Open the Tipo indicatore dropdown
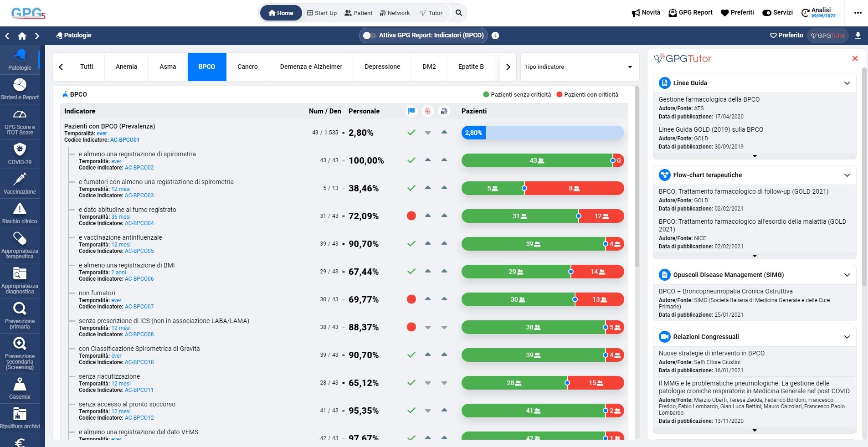868x447 pixels. click(579, 67)
